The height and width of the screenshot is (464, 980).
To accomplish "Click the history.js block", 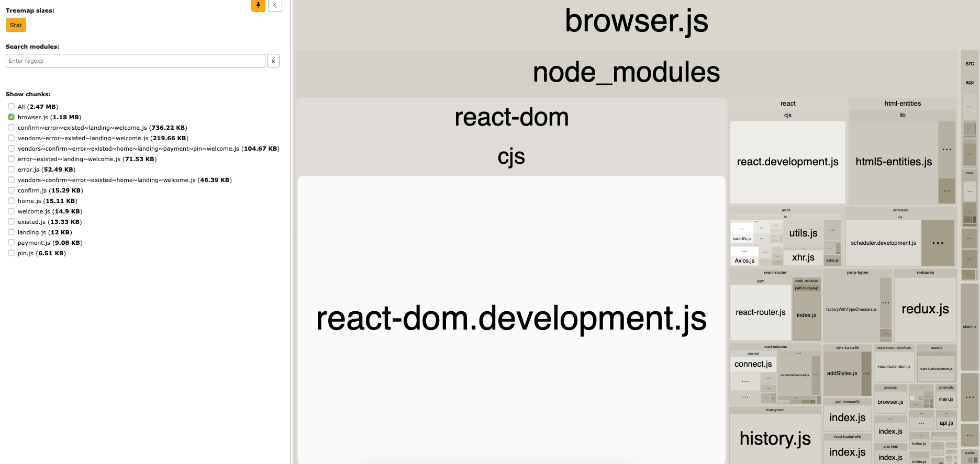I will point(775,438).
